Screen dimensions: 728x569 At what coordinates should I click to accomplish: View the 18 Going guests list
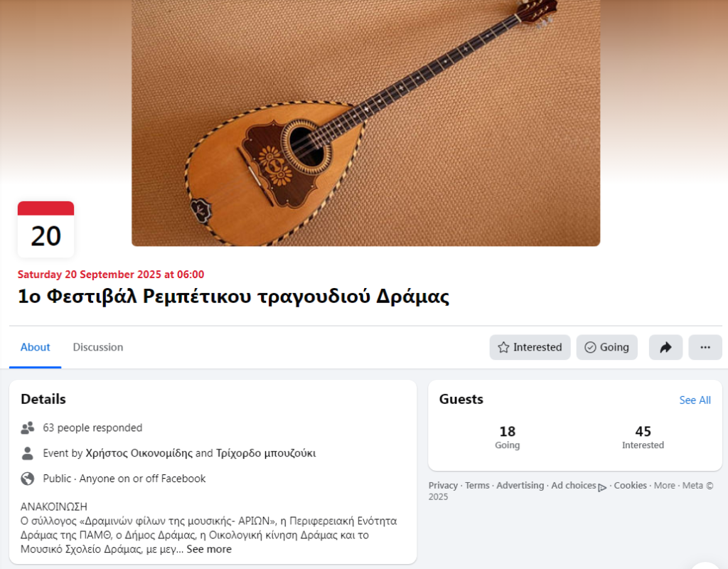[x=507, y=437]
